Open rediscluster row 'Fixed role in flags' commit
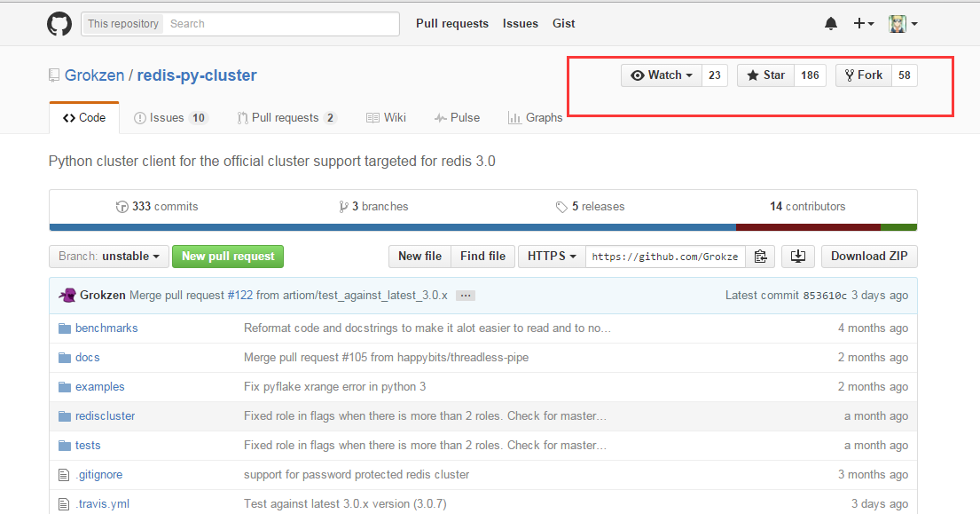Image resolution: width=980 pixels, height=514 pixels. click(425, 415)
